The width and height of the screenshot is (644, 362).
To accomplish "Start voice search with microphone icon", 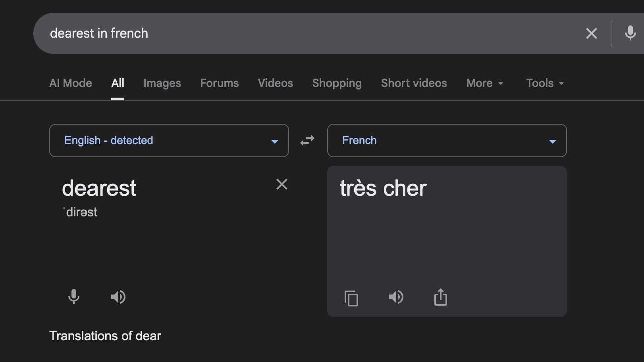I will tap(630, 33).
